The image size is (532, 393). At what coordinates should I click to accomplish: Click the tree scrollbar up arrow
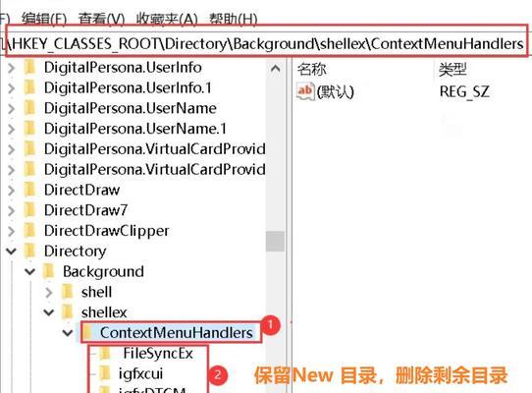point(275,69)
